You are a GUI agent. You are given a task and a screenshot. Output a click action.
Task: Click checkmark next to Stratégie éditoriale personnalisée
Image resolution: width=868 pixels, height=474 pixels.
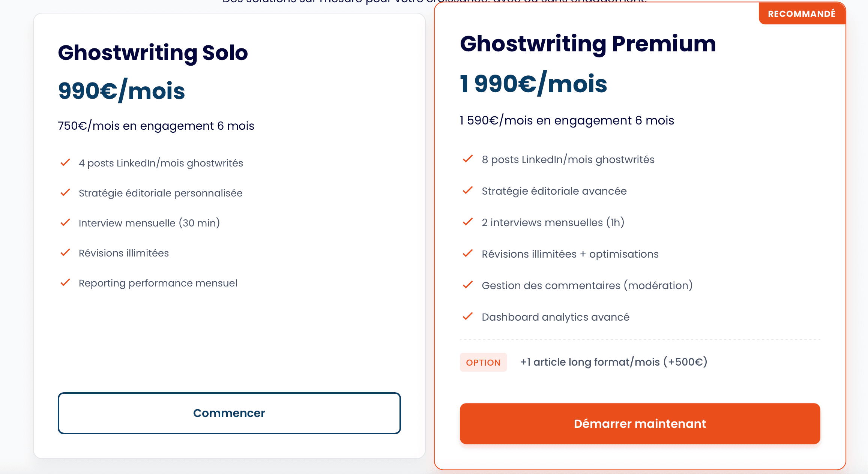pos(65,193)
